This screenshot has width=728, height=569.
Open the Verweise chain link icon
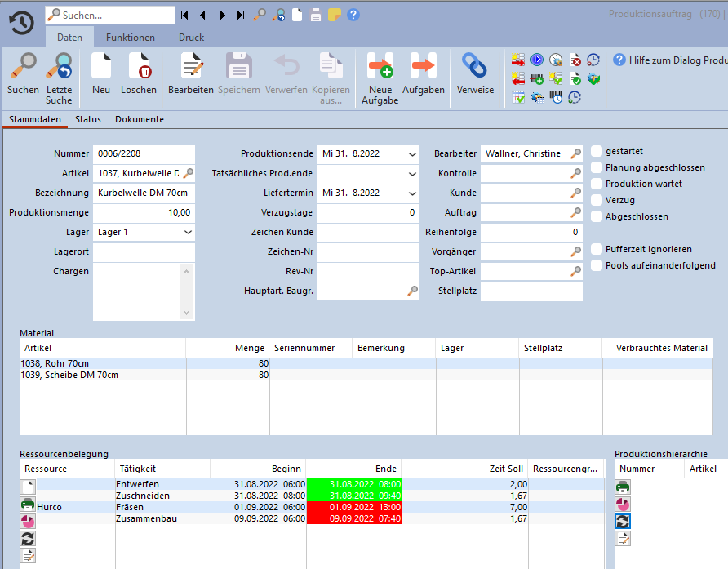[x=475, y=67]
